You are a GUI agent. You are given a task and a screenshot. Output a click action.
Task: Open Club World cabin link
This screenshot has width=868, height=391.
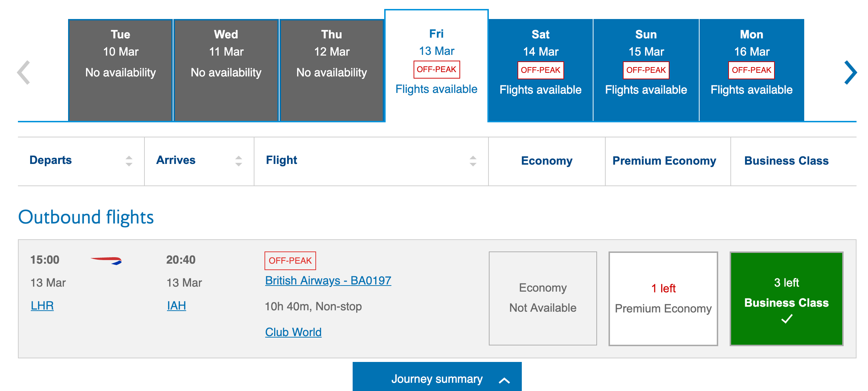(293, 332)
